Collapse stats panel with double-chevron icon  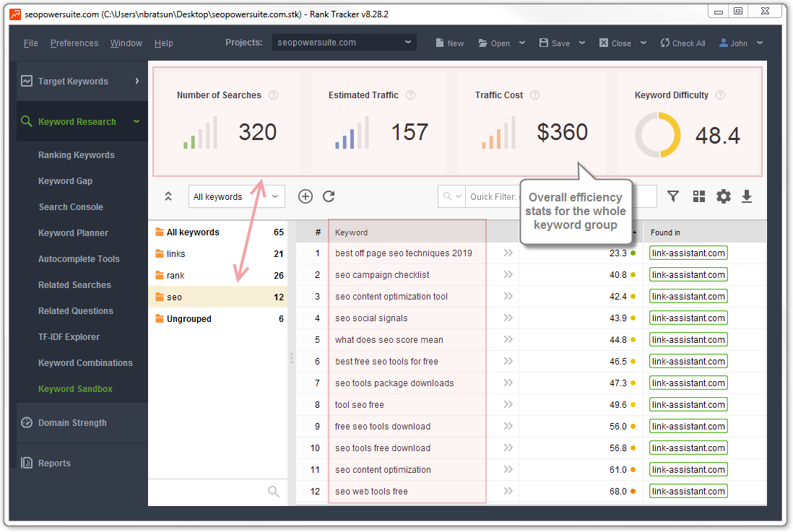click(168, 196)
